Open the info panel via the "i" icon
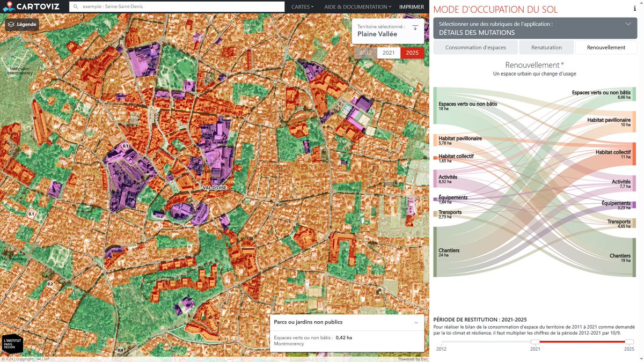 click(x=635, y=9)
